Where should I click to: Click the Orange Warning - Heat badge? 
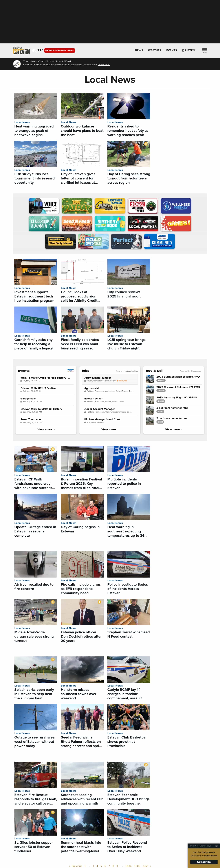tap(59, 51)
